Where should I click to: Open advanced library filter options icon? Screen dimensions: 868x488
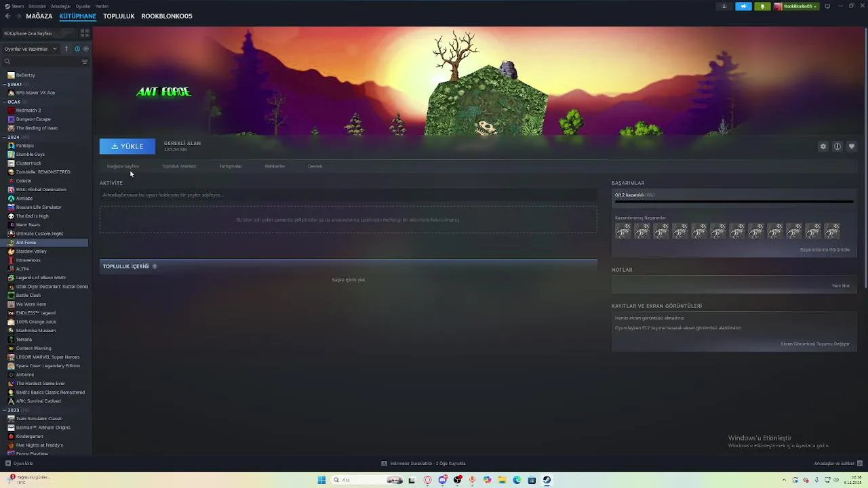[x=85, y=62]
